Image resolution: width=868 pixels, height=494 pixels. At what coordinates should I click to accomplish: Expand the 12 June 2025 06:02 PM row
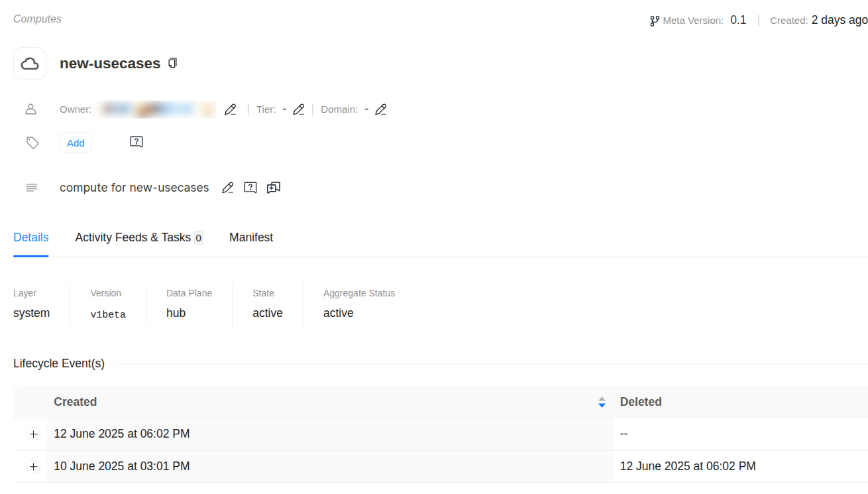point(34,434)
